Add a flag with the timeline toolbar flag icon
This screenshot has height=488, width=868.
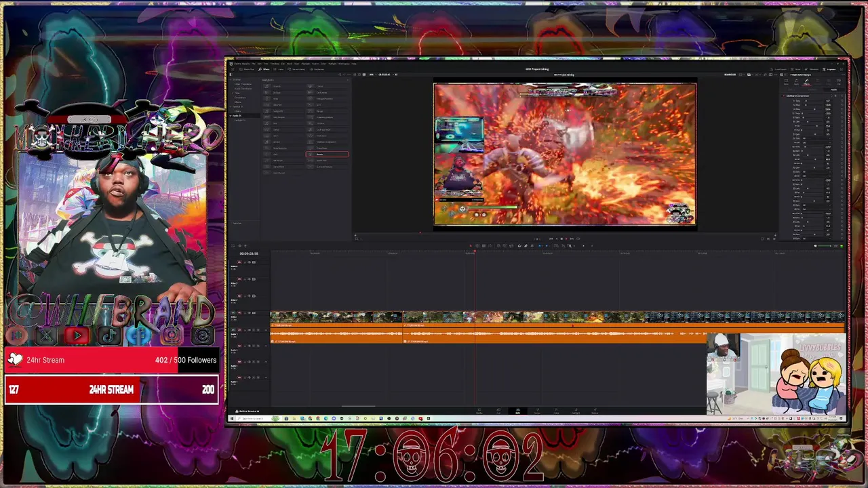tap(540, 245)
